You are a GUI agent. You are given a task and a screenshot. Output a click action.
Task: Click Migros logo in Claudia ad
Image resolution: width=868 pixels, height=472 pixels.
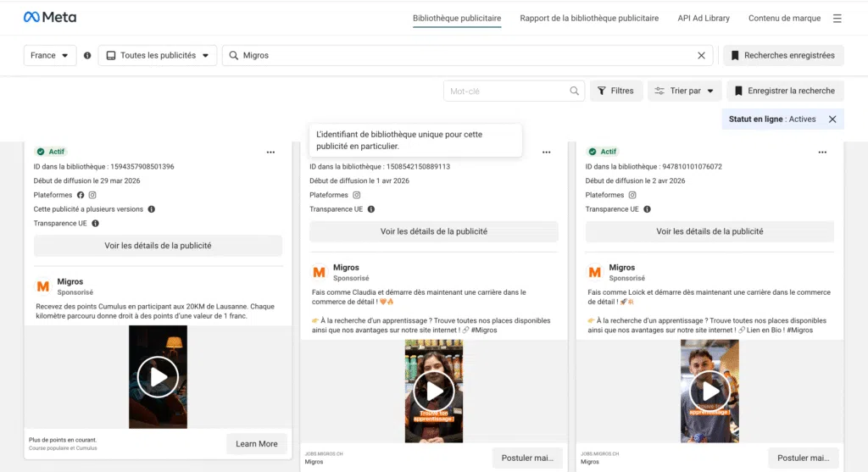click(319, 272)
